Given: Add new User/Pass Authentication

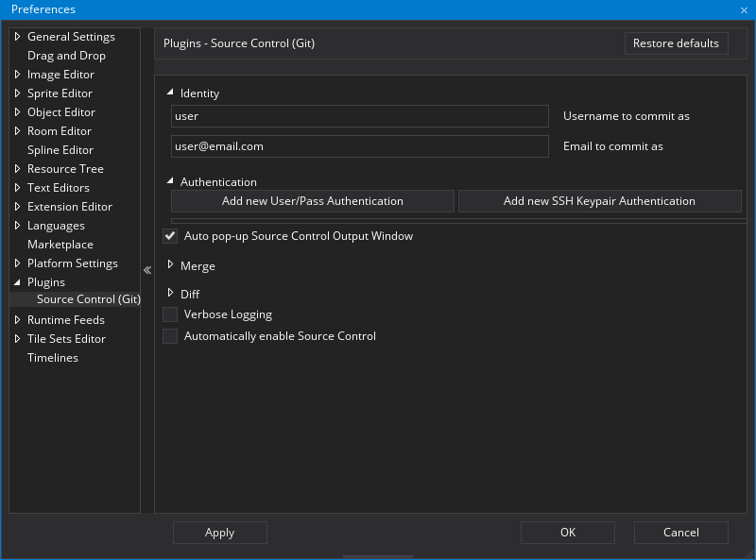Looking at the screenshot, I should (312, 201).
